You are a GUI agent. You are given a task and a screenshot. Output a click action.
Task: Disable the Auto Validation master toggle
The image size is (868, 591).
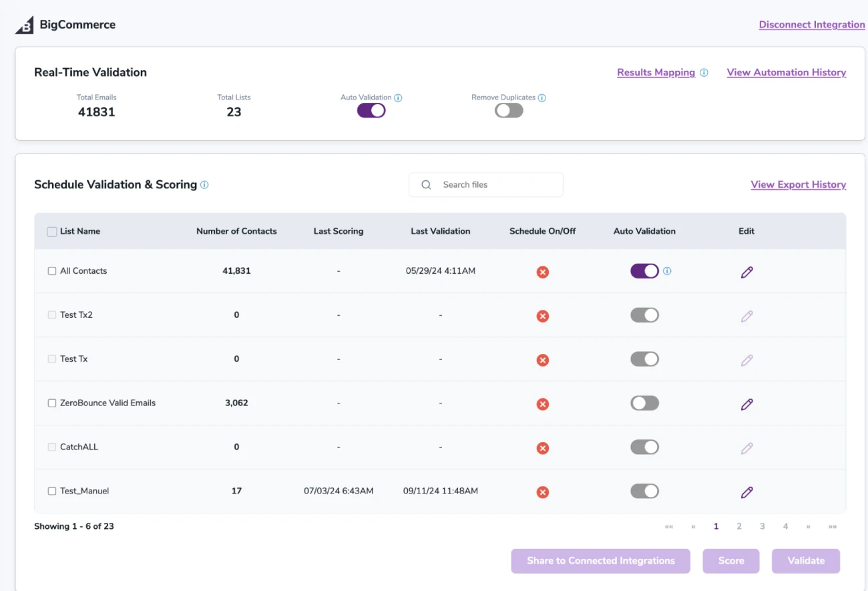[x=371, y=110]
